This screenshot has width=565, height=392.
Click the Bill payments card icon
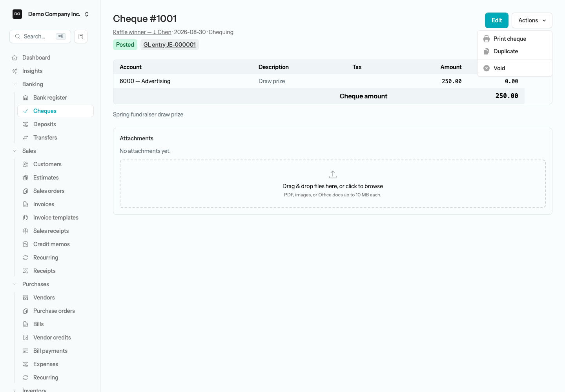pos(26,351)
